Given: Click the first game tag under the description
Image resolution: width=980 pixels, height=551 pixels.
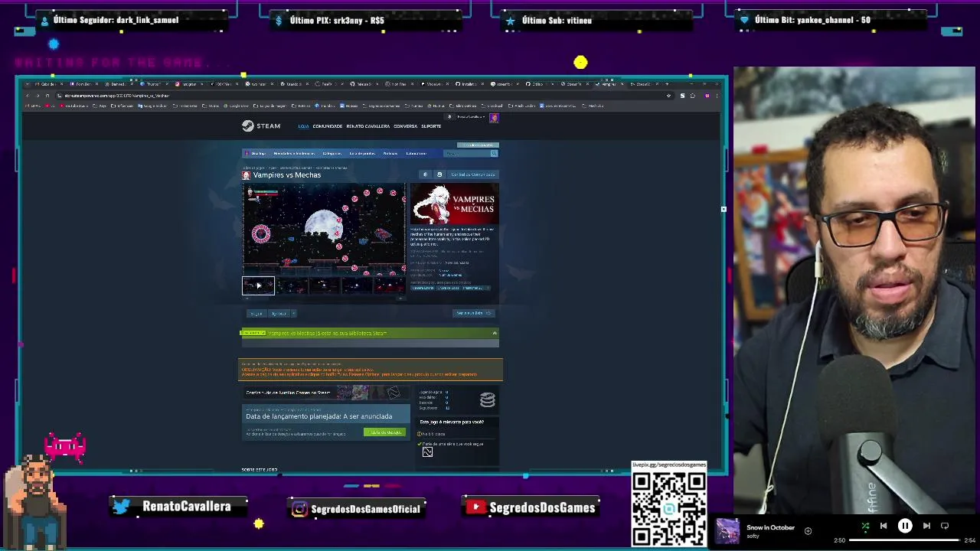Looking at the screenshot, I should point(423,288).
